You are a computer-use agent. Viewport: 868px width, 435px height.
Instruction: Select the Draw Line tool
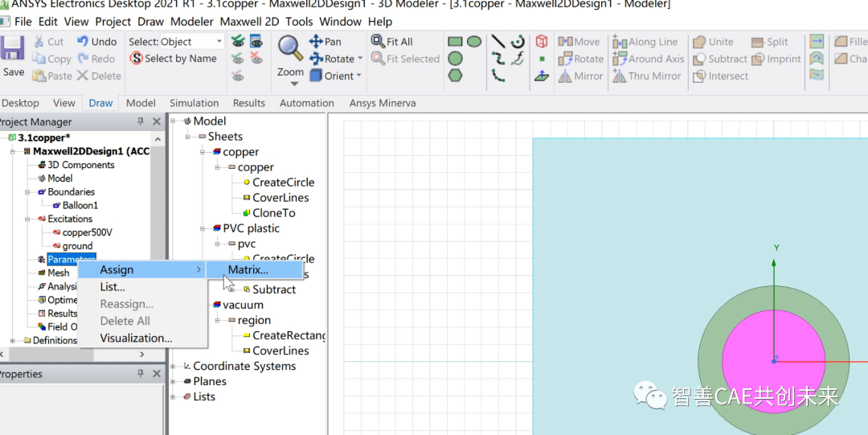click(x=498, y=42)
